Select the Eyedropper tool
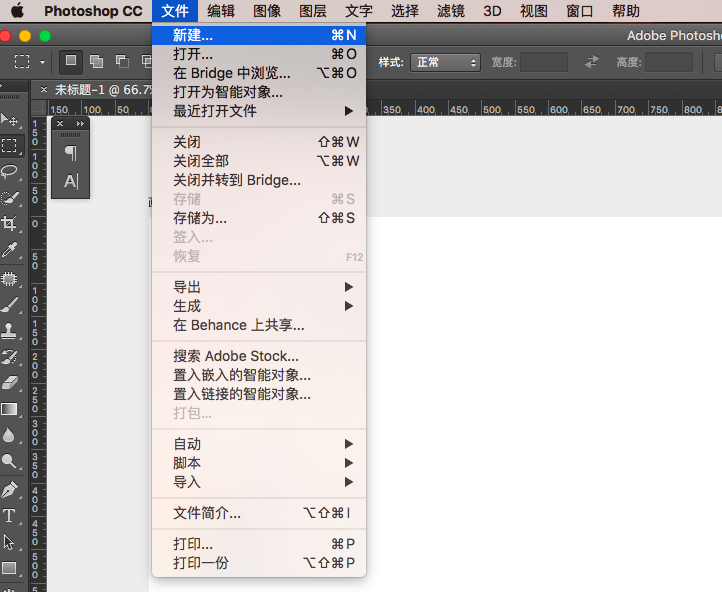Screen dimensions: 722x592 point(9,250)
